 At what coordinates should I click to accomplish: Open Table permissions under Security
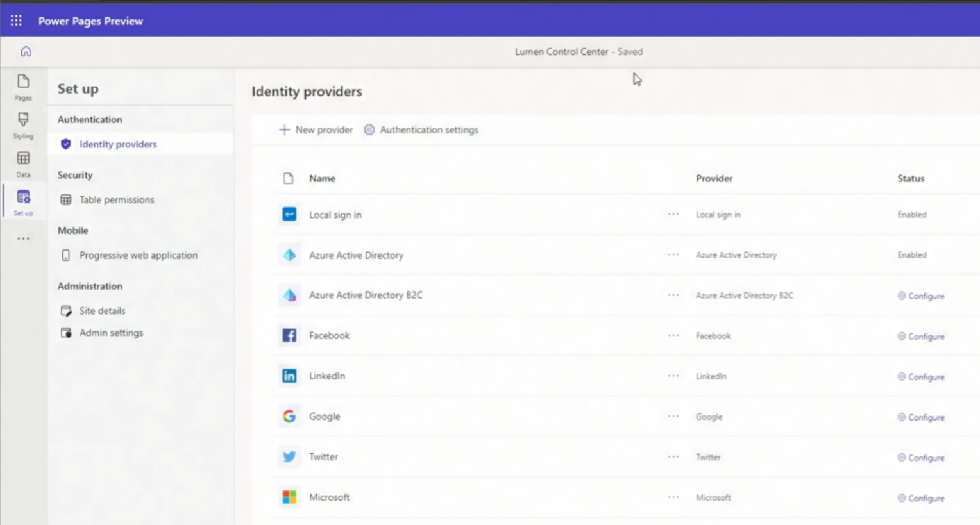(x=117, y=200)
